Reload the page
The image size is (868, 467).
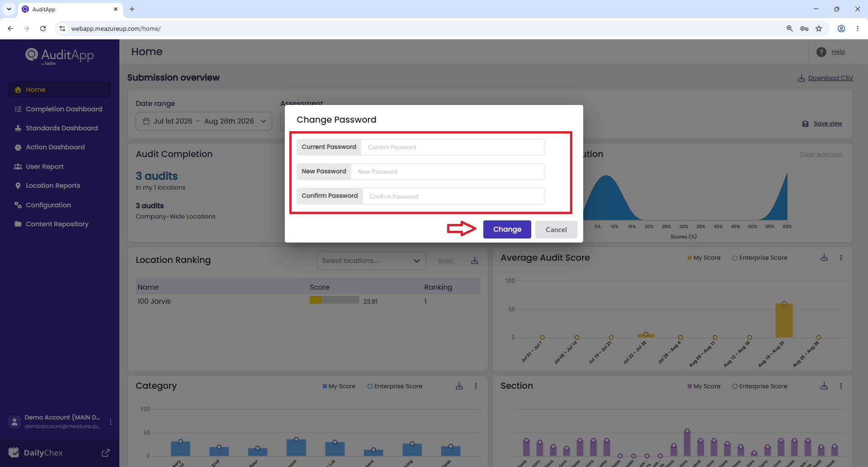pyautogui.click(x=43, y=29)
